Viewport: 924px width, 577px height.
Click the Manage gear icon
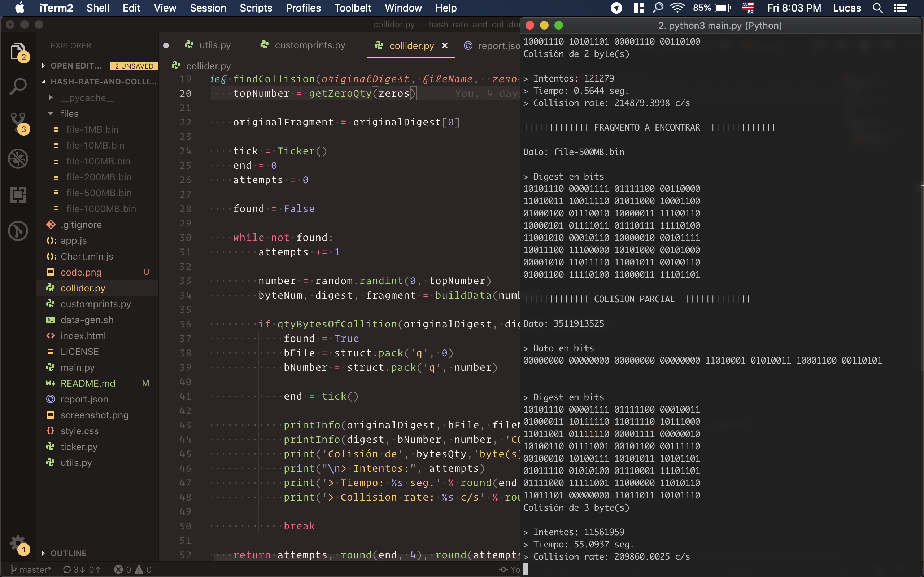point(18,543)
